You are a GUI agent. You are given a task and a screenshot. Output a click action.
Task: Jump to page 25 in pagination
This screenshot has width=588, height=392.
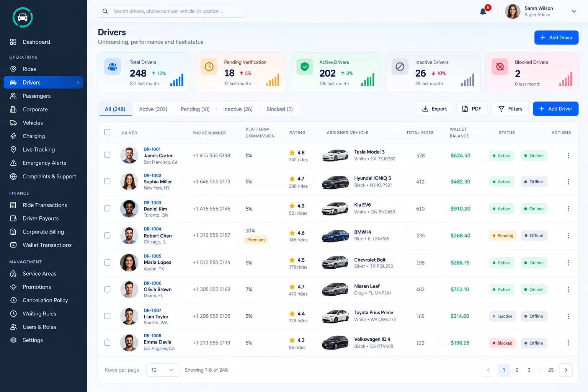coord(551,370)
